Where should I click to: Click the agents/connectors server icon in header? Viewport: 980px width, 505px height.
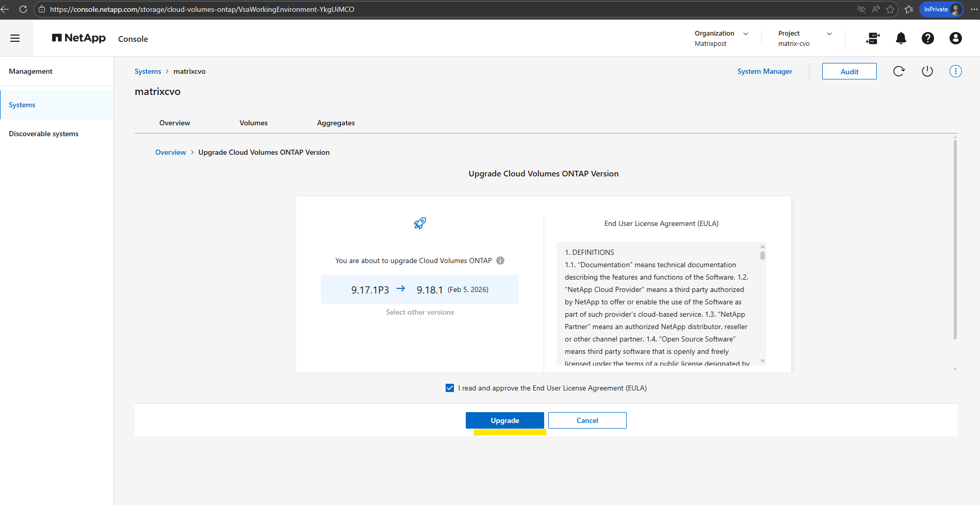point(873,38)
